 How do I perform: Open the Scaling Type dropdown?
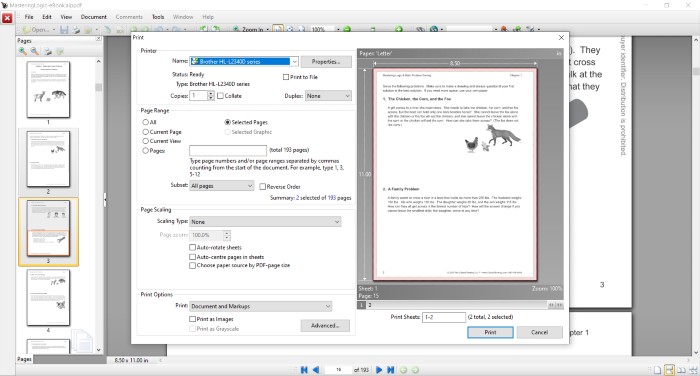pos(265,221)
